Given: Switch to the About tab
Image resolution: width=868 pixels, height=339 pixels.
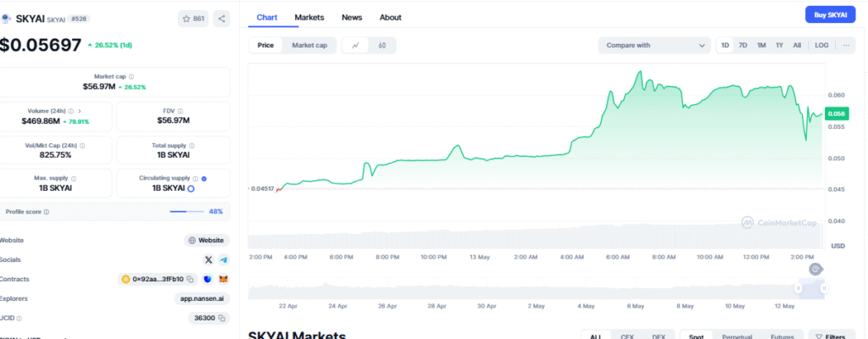Looking at the screenshot, I should click(x=390, y=17).
